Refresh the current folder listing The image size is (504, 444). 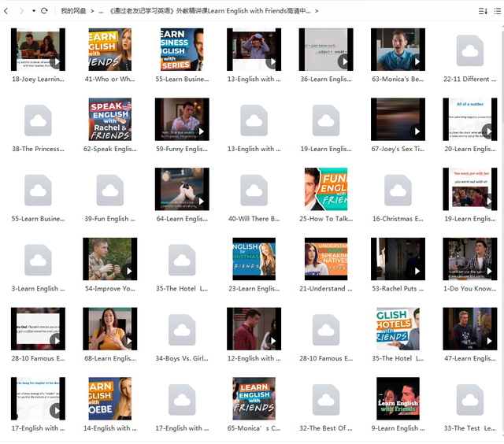click(x=44, y=11)
